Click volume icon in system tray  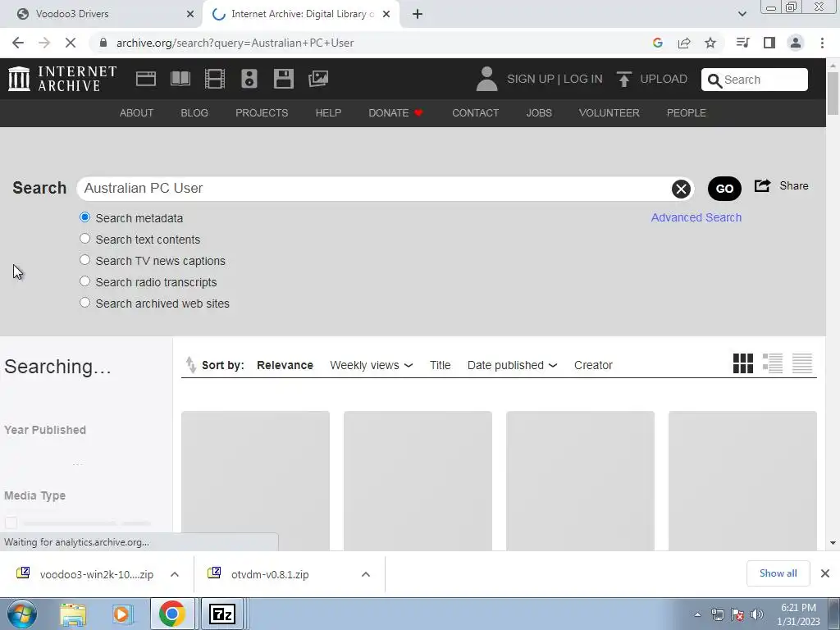757,614
